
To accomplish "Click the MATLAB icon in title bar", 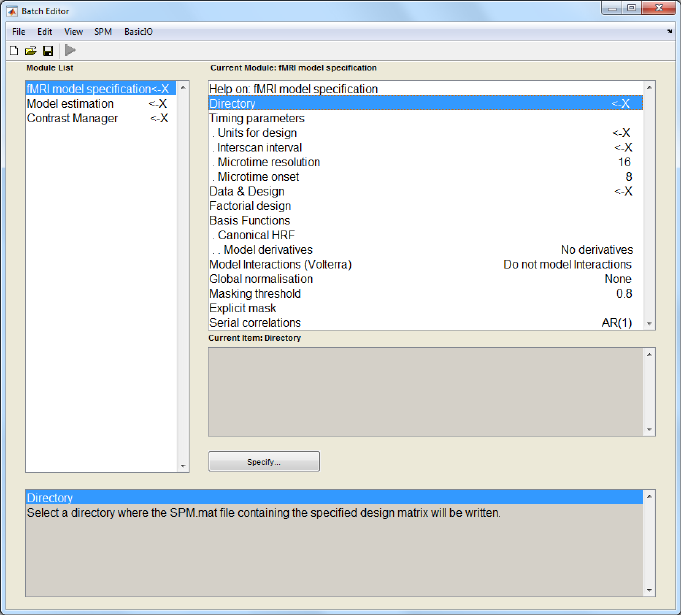I will (x=12, y=11).
